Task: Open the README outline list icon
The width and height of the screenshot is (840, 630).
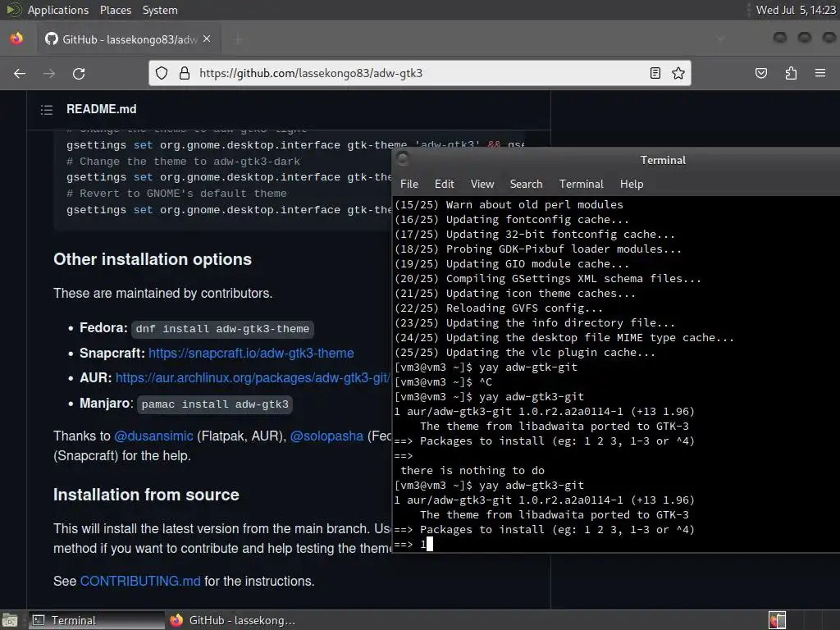Action: (x=47, y=109)
